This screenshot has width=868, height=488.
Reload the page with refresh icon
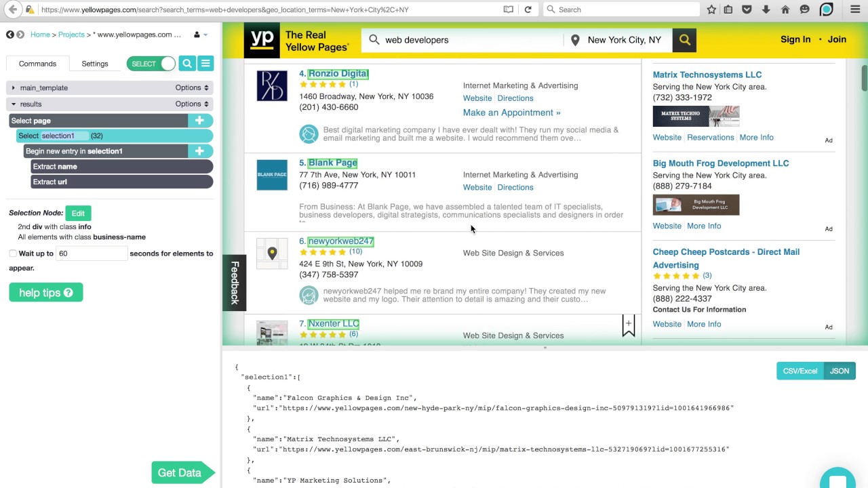(528, 9)
